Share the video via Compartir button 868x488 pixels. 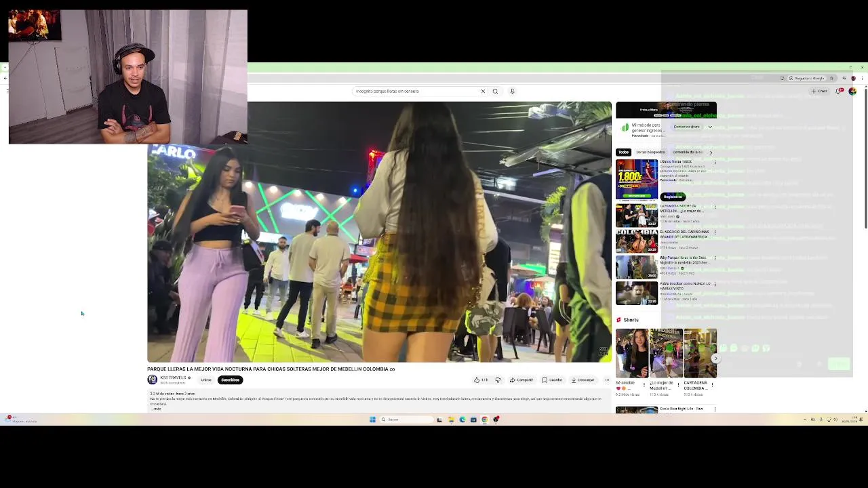(x=521, y=380)
